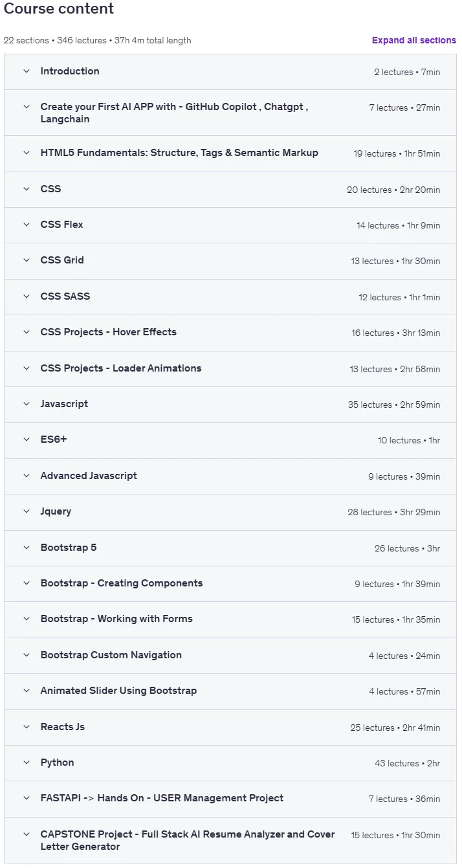
Task: Click the chevron beside ES6+ section
Action: [27, 440]
